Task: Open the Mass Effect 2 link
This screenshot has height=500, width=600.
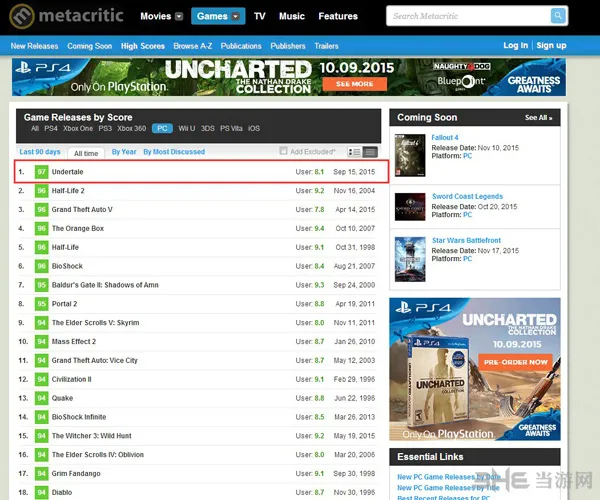Action: (x=74, y=341)
